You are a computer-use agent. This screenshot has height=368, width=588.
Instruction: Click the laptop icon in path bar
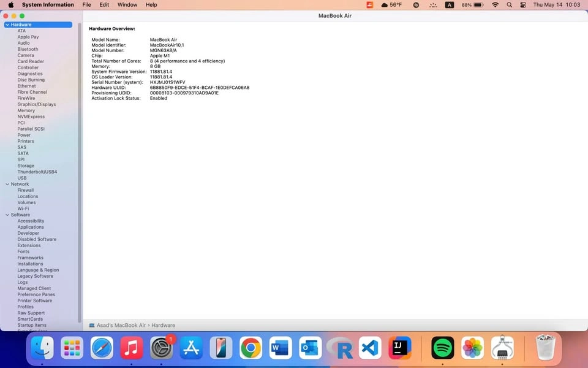92,325
